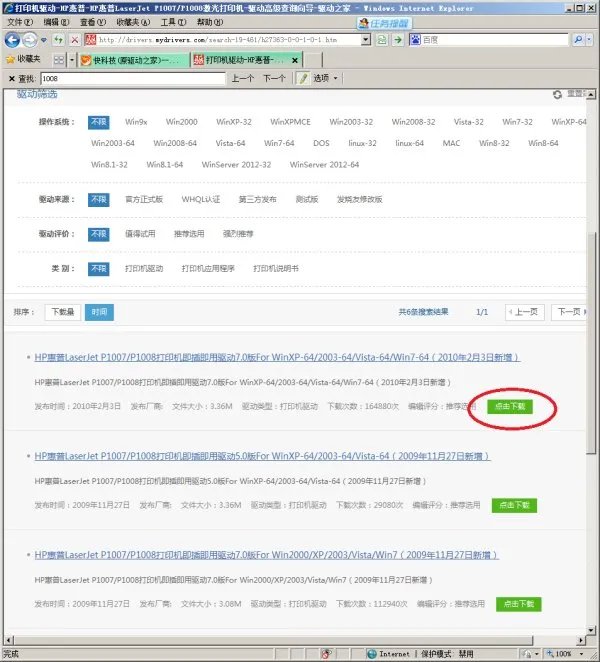The width and height of the screenshot is (600, 662).
Task: Click the Refresh icon in the navigation bar
Action: click(x=59, y=40)
